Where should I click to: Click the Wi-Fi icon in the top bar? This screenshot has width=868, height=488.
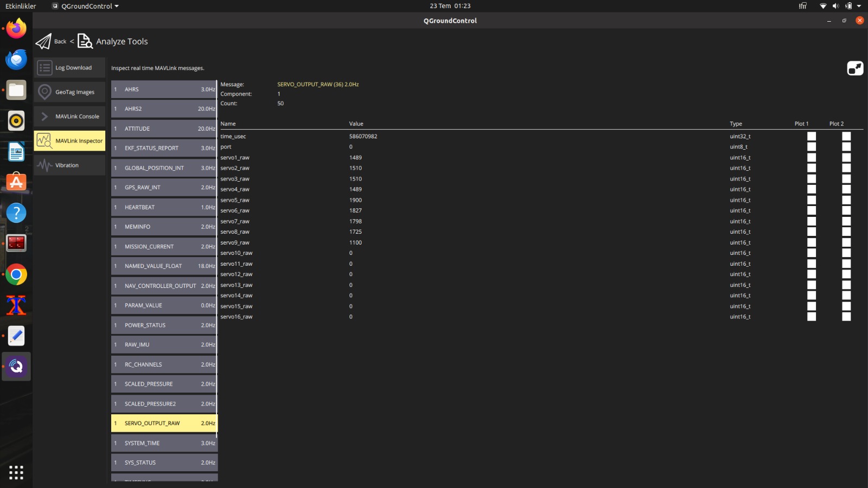pyautogui.click(x=823, y=6)
